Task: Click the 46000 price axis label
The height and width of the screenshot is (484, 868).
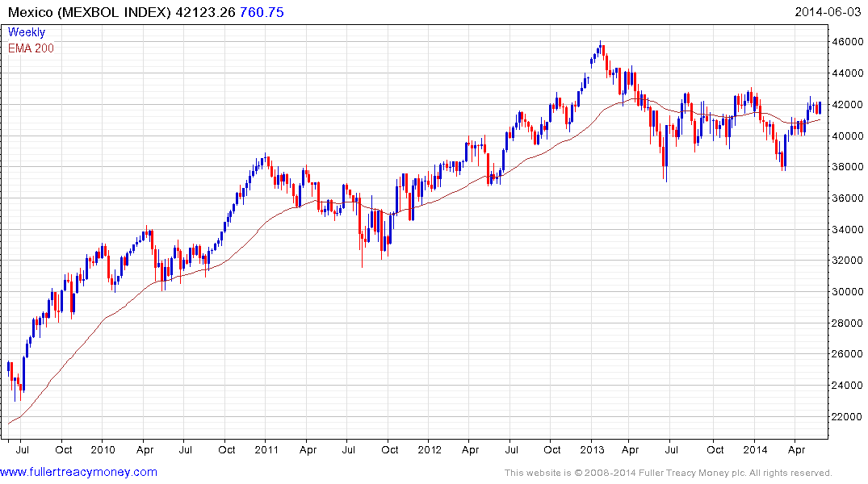Action: point(848,41)
